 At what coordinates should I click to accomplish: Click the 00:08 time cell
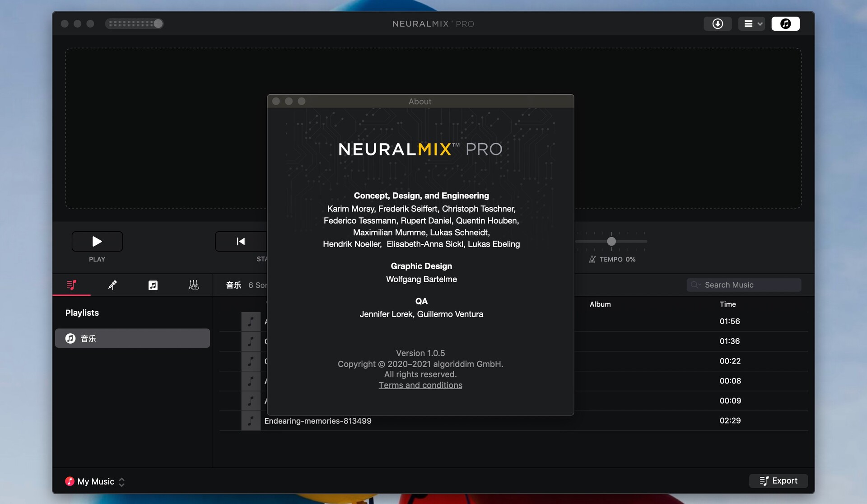pos(730,381)
